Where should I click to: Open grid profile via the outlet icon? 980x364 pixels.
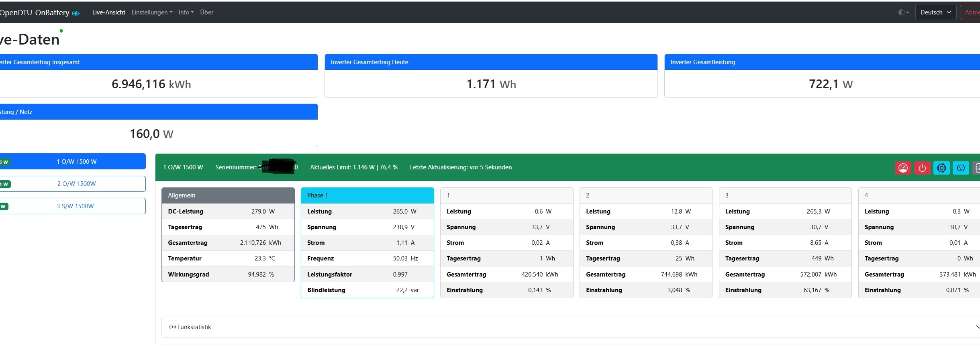coord(961,168)
